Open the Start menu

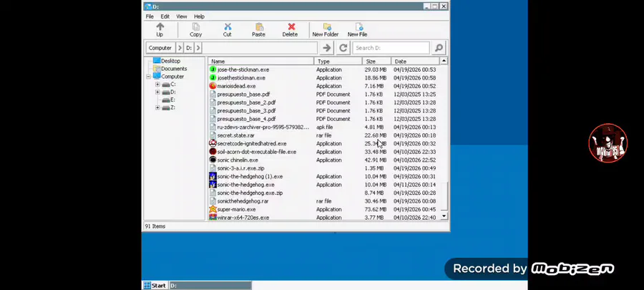tap(155, 286)
